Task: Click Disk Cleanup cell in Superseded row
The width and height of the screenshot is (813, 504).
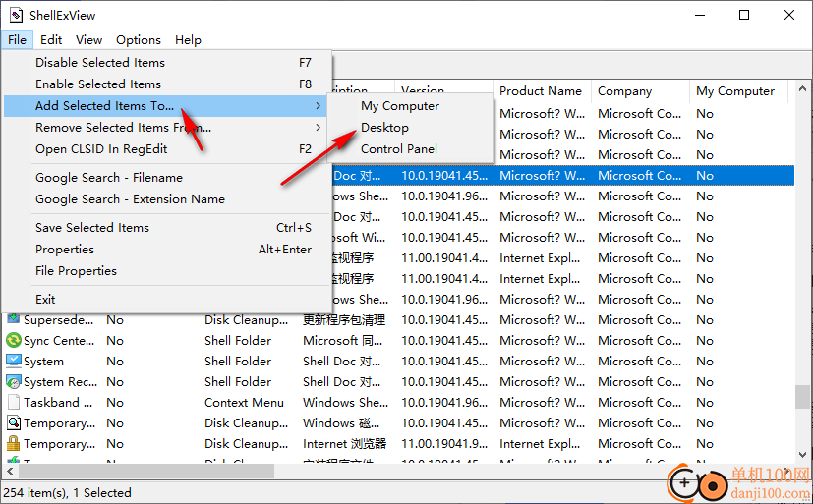Action: coord(247,320)
